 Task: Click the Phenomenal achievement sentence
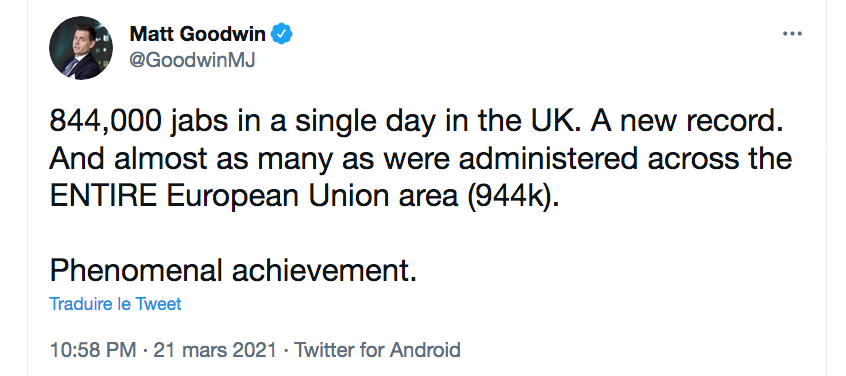[233, 271]
